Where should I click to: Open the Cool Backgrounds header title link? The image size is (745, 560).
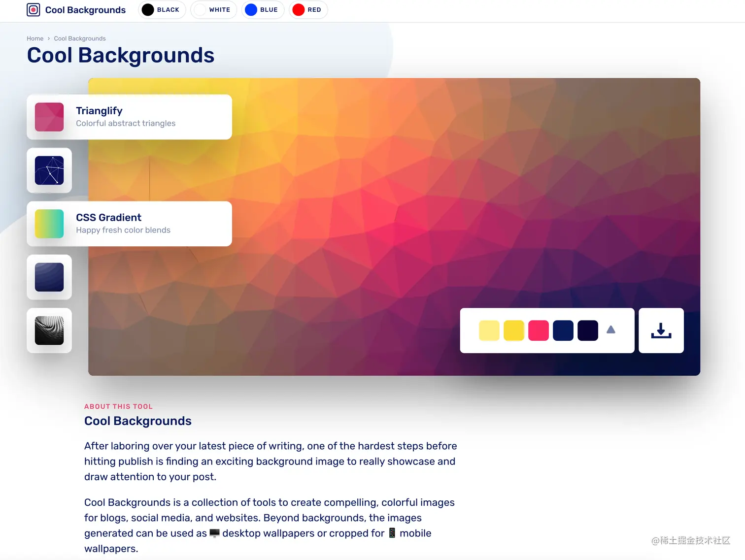[85, 10]
